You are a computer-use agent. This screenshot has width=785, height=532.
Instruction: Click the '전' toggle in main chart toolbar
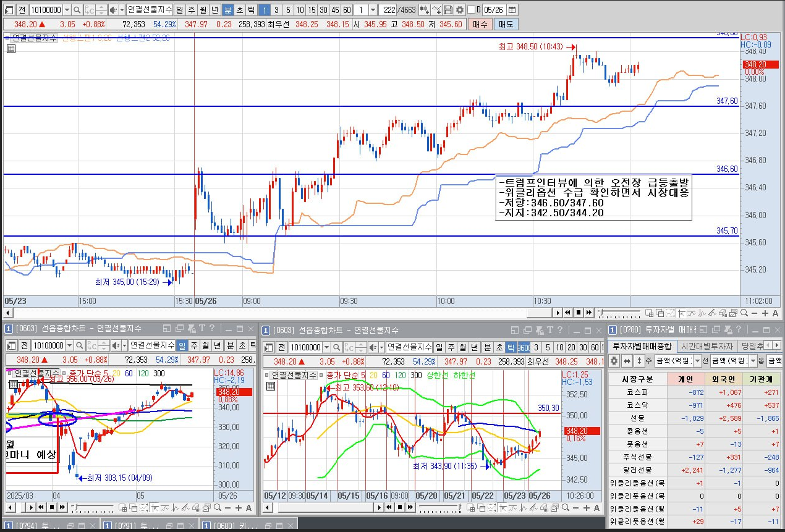pyautogui.click(x=22, y=10)
